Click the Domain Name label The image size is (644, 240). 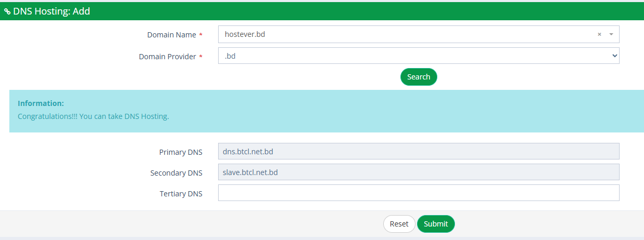point(171,35)
